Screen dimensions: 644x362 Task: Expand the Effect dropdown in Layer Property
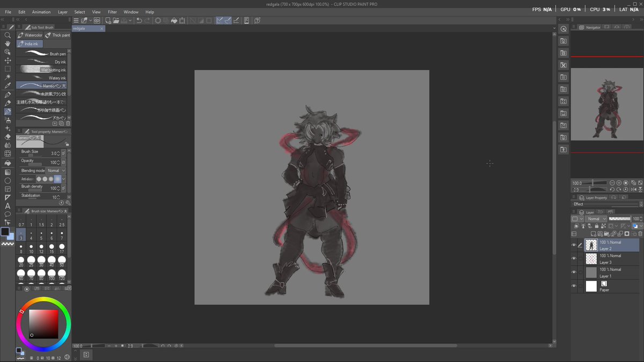coord(606,204)
